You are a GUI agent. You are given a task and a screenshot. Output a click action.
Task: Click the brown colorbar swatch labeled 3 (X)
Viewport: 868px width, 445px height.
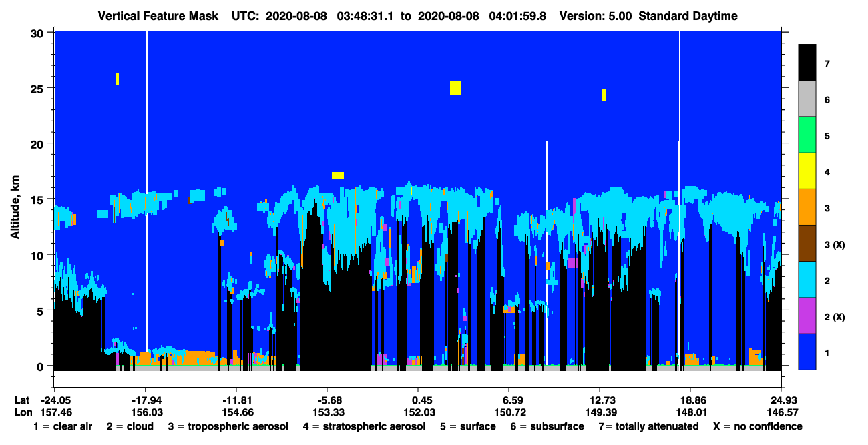807,244
